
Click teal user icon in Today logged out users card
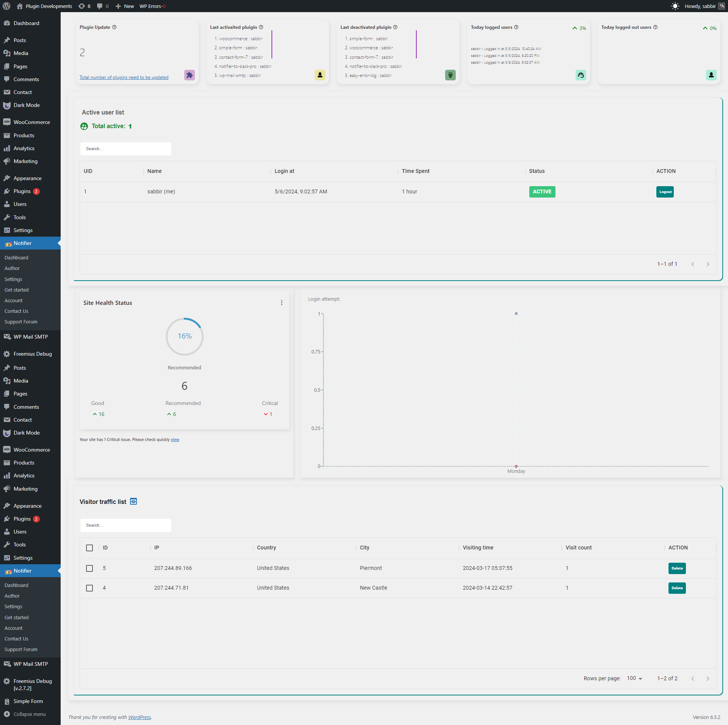[711, 75]
